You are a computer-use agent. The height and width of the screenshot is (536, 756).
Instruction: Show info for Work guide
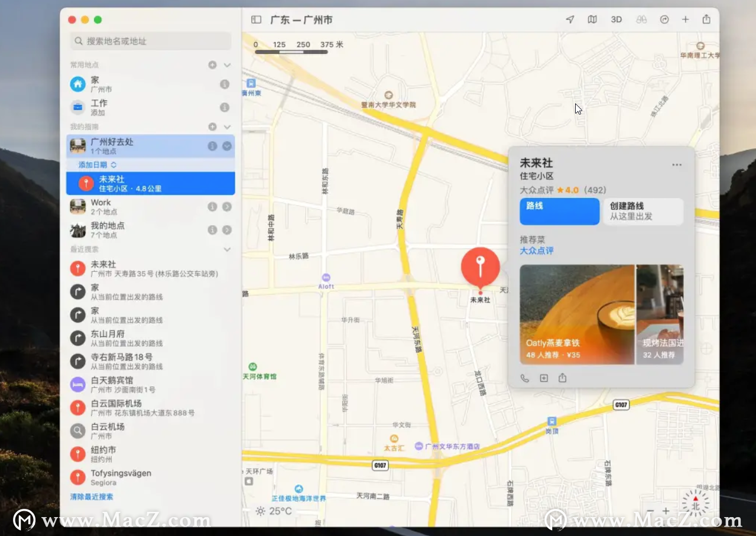[212, 207]
